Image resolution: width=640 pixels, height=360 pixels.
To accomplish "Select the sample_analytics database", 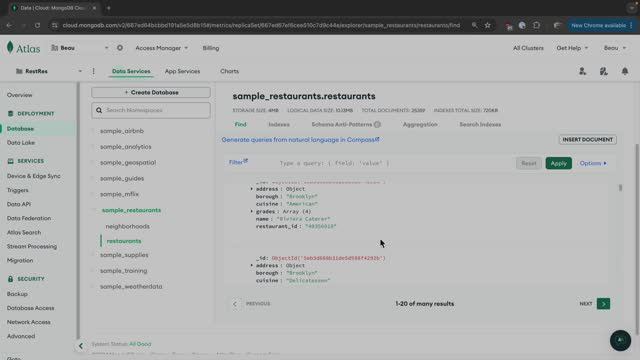I will (x=125, y=147).
